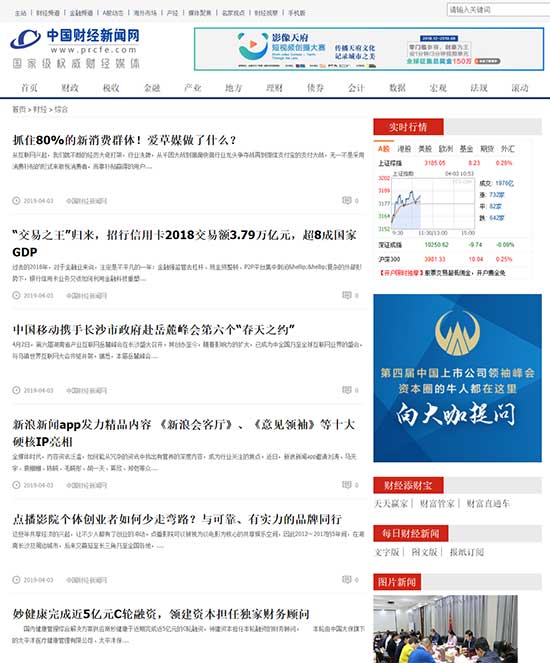Open 天天赢家 link
Image resolution: width=550 pixels, height=663 pixels.
391,503
